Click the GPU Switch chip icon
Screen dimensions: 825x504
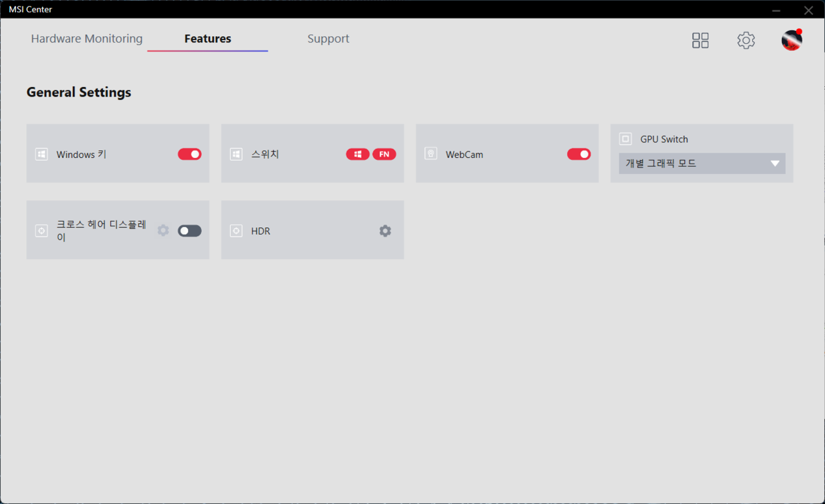pyautogui.click(x=625, y=139)
